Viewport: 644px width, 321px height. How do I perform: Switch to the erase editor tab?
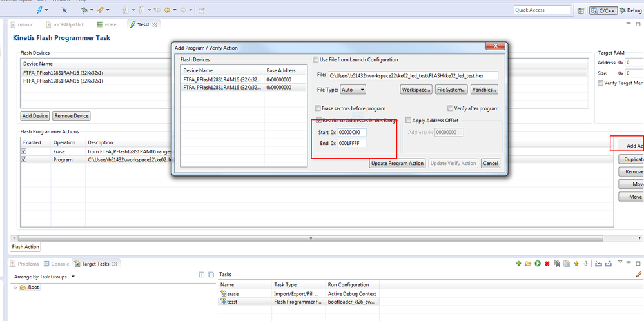107,24
